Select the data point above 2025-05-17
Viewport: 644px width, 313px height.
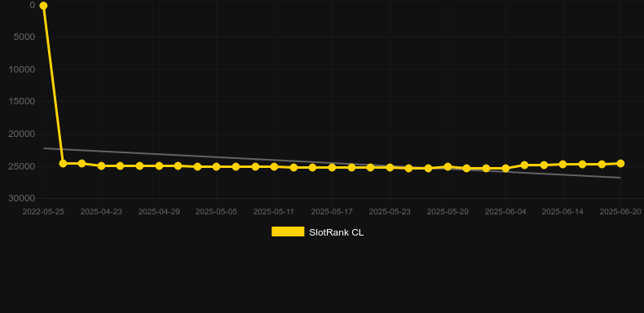click(x=332, y=168)
